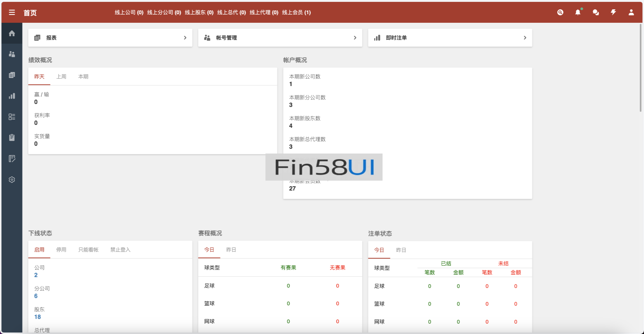
Task: Expand the 即时注单 card chevron
Action: click(525, 38)
